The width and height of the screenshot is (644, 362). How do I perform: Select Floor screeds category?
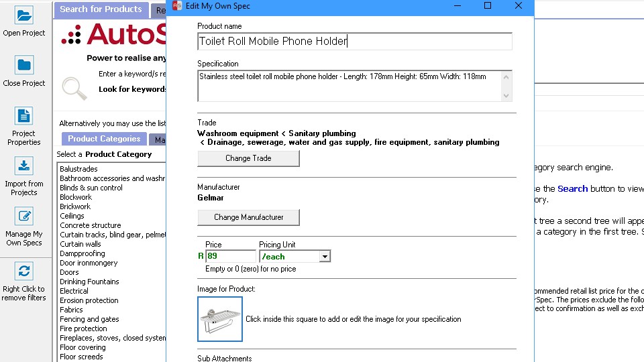click(81, 357)
